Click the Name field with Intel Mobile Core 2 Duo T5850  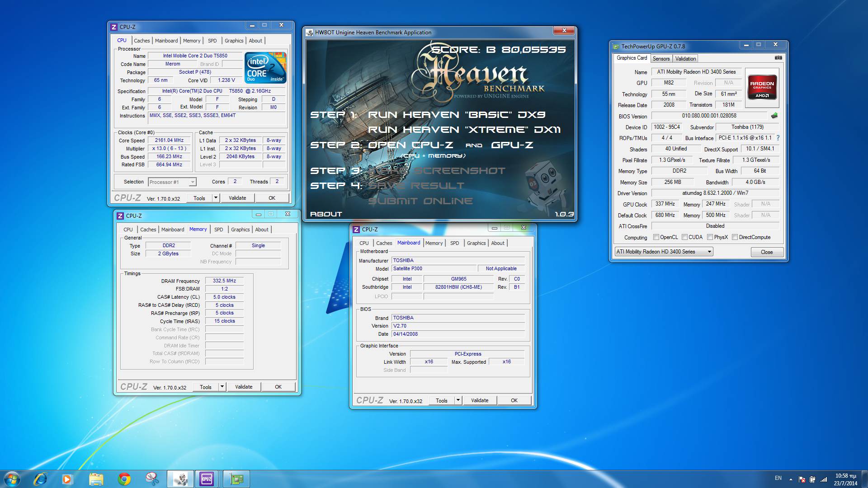pos(195,56)
